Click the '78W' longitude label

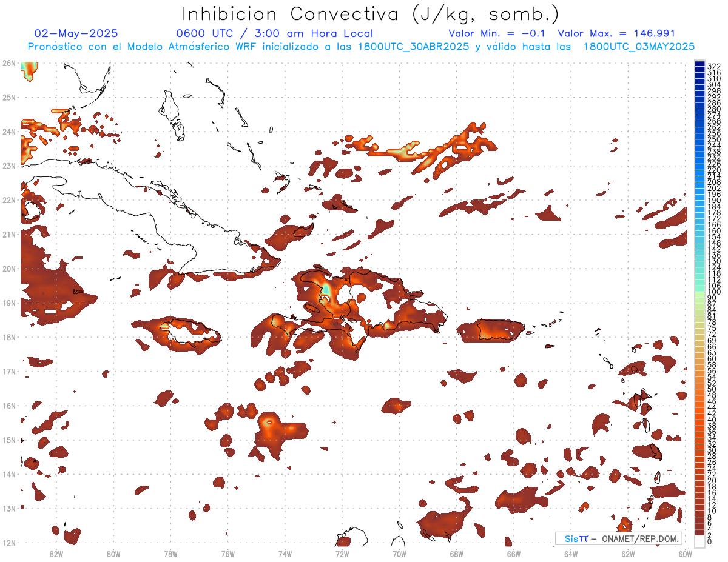[x=170, y=553]
